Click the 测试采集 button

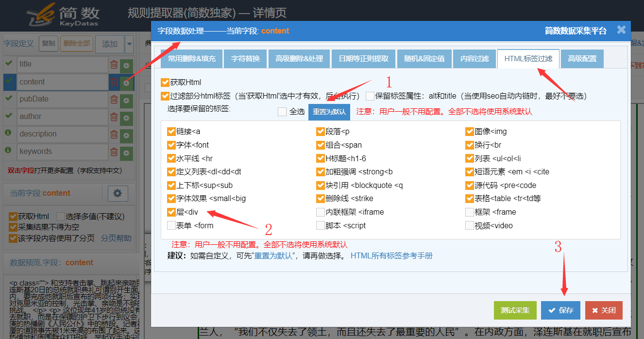pos(515,310)
